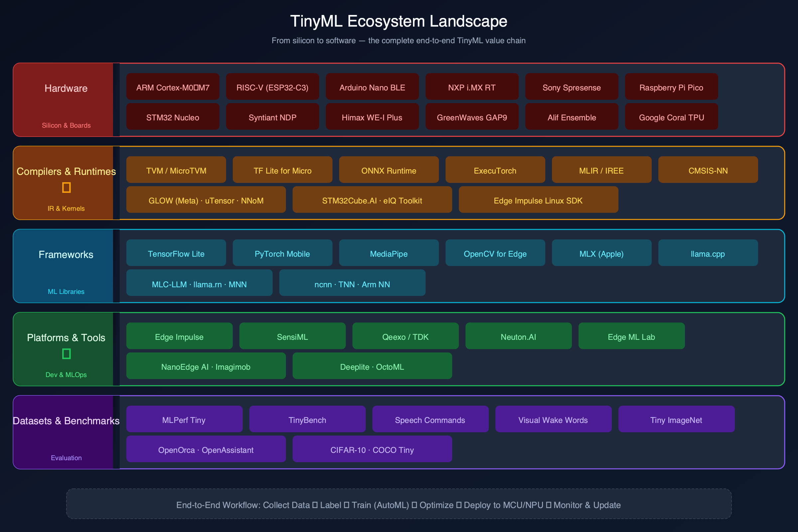Click the 'From silicon to software' subtitle
This screenshot has height=532, width=798.
click(x=399, y=40)
